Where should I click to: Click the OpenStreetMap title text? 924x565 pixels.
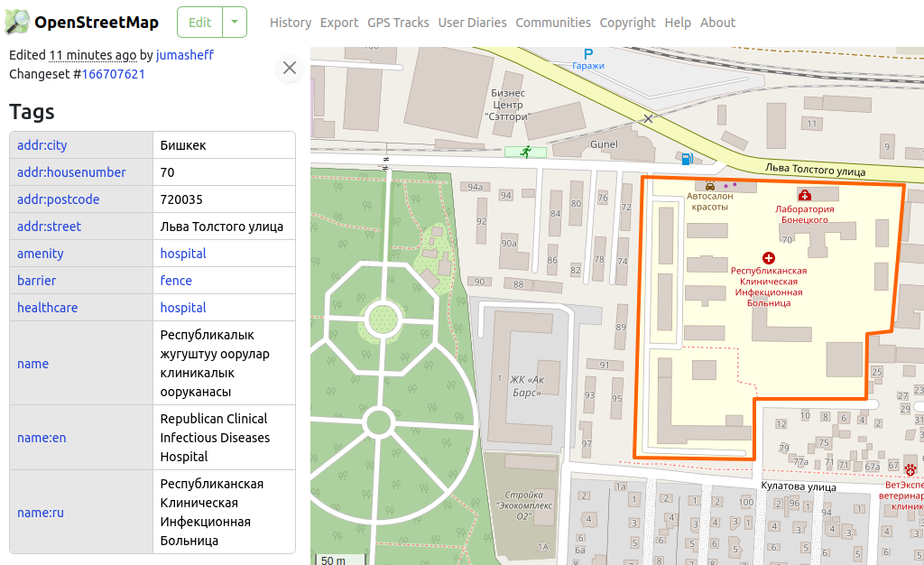click(97, 23)
